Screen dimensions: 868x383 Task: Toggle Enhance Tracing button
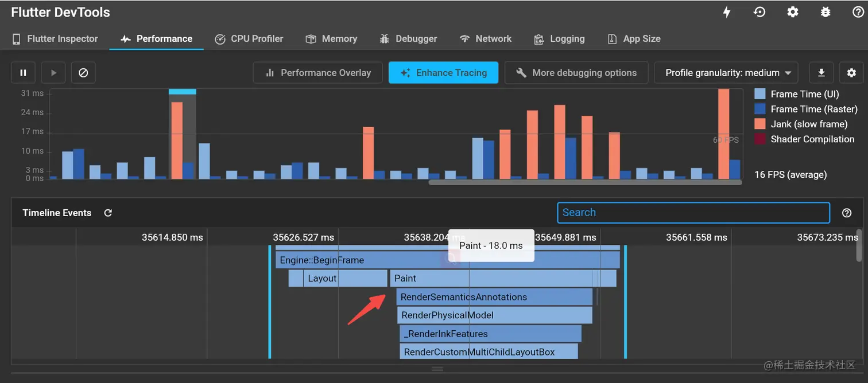click(444, 73)
